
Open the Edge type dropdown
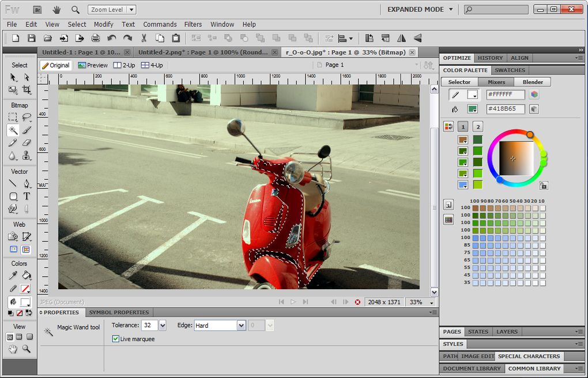241,326
